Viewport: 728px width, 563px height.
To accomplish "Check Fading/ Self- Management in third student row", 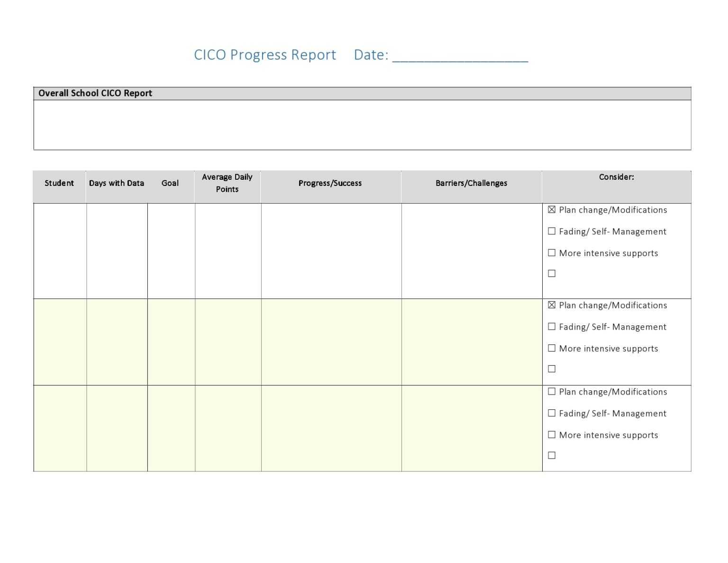I will click(552, 413).
